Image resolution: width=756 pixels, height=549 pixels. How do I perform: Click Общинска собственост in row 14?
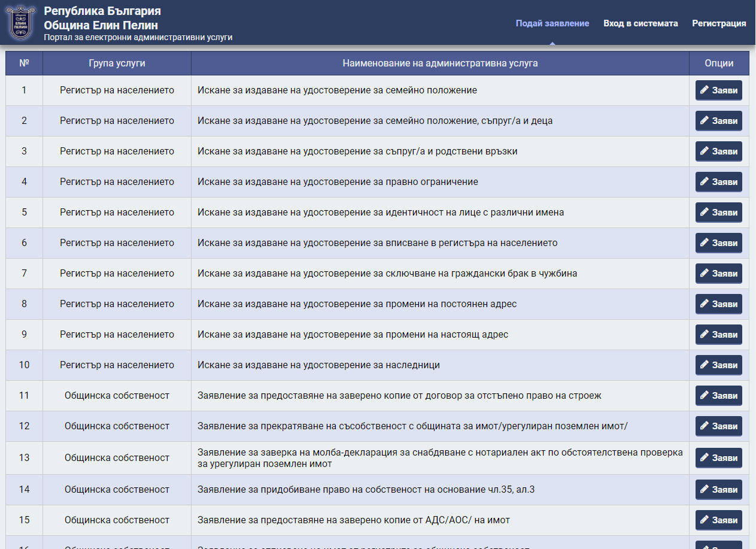pos(117,490)
